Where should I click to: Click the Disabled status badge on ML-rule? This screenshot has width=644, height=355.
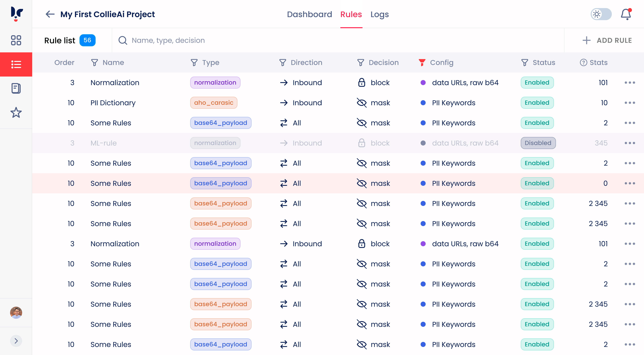click(x=538, y=143)
